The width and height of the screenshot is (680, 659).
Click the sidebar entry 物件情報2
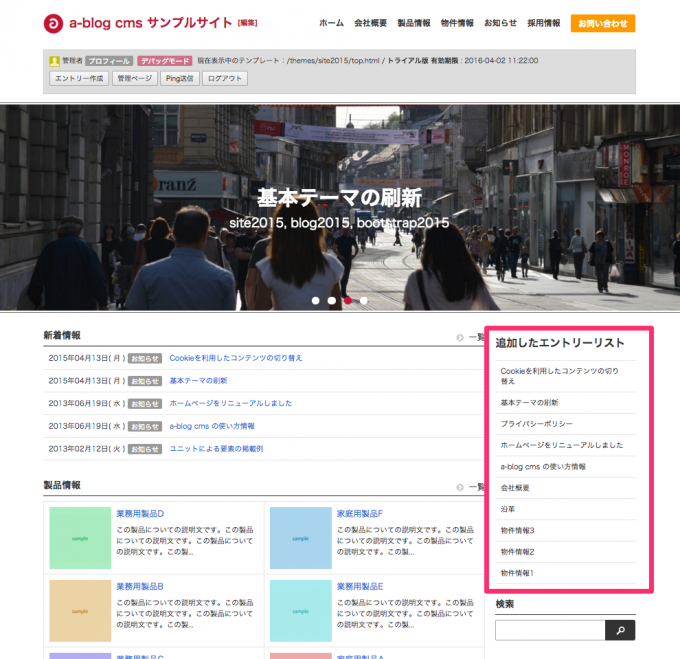pos(517,552)
